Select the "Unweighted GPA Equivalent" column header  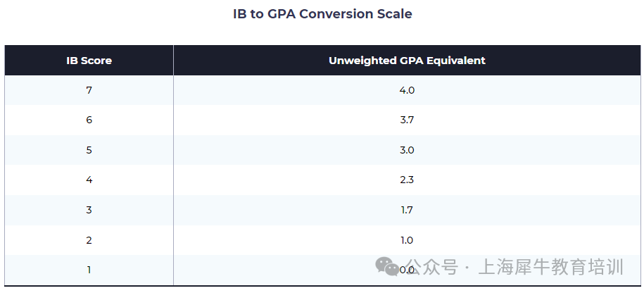point(407,61)
